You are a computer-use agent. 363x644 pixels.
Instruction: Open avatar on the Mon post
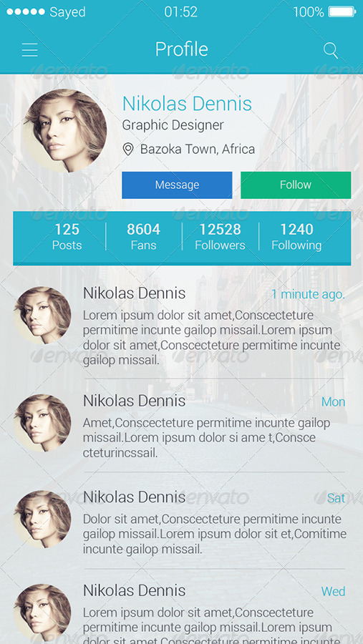[42, 423]
